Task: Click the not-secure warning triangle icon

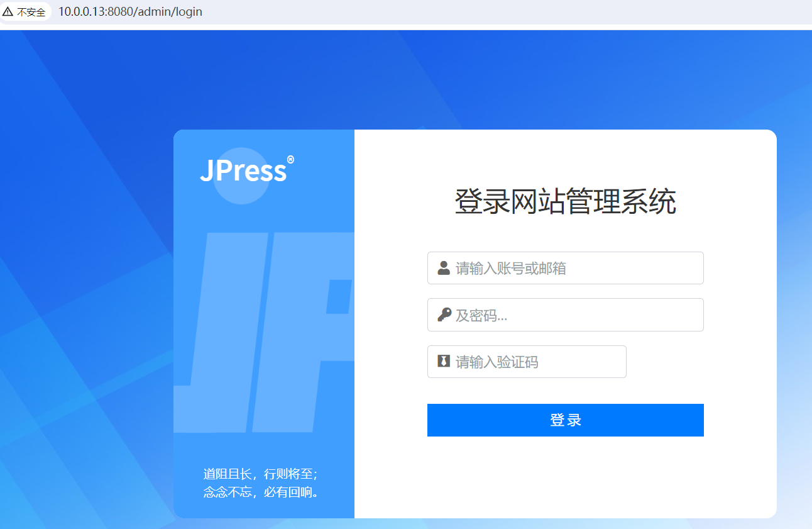Action: pos(8,11)
